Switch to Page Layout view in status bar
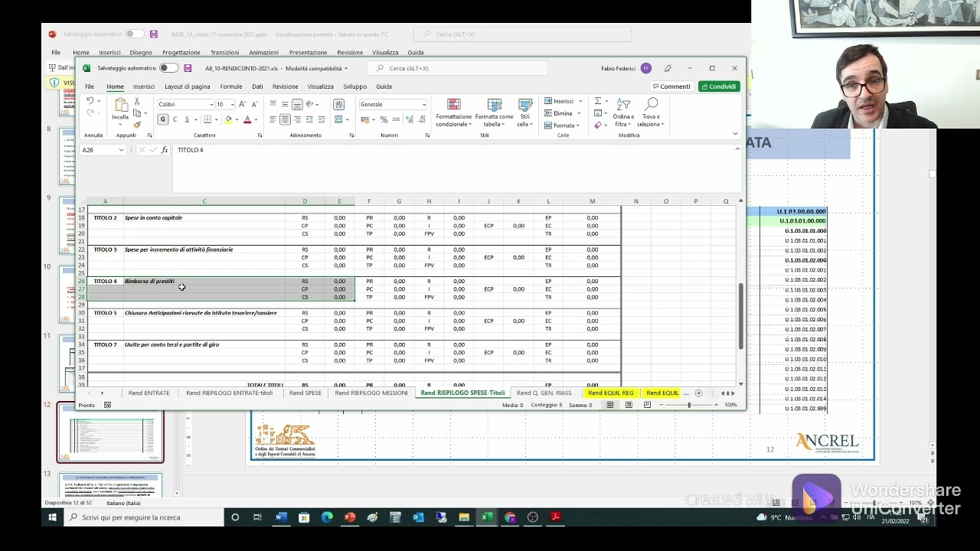Screen dimensions: 980x551 click(629, 405)
